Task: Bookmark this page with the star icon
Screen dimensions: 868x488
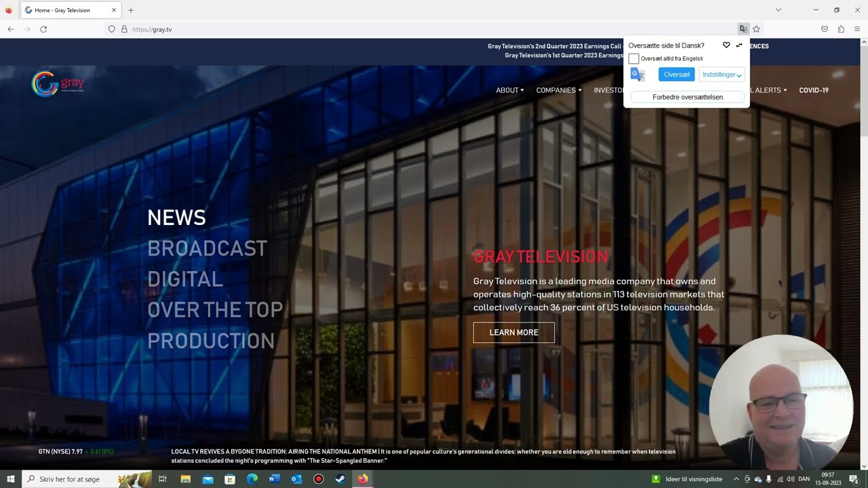Action: point(756,29)
